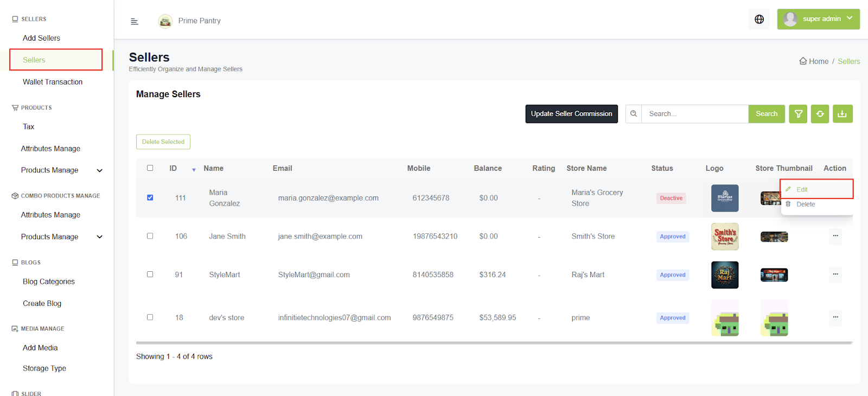
Task: Open Add Sellers in sidebar
Action: coord(41,38)
